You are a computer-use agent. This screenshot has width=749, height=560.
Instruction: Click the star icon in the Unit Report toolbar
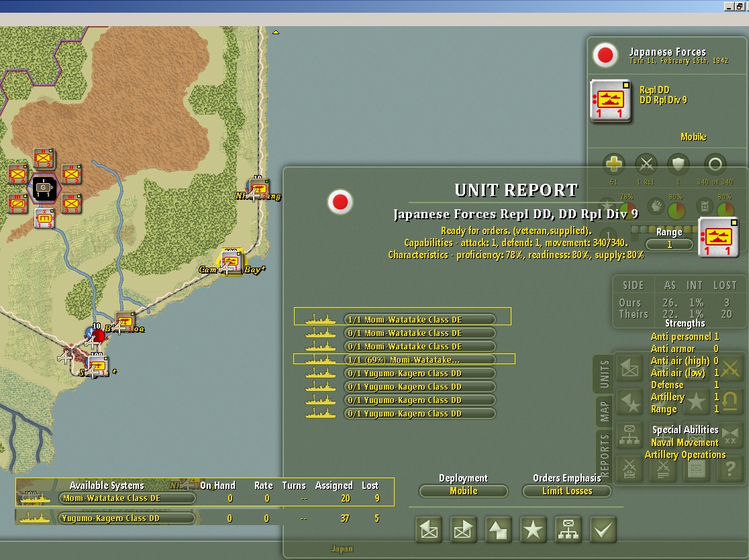coord(533,530)
